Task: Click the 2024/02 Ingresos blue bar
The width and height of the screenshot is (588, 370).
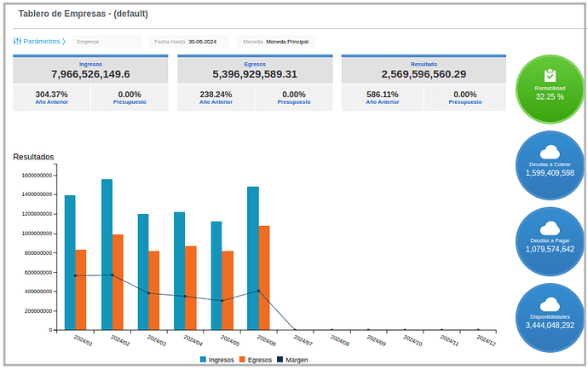Action: click(x=107, y=254)
